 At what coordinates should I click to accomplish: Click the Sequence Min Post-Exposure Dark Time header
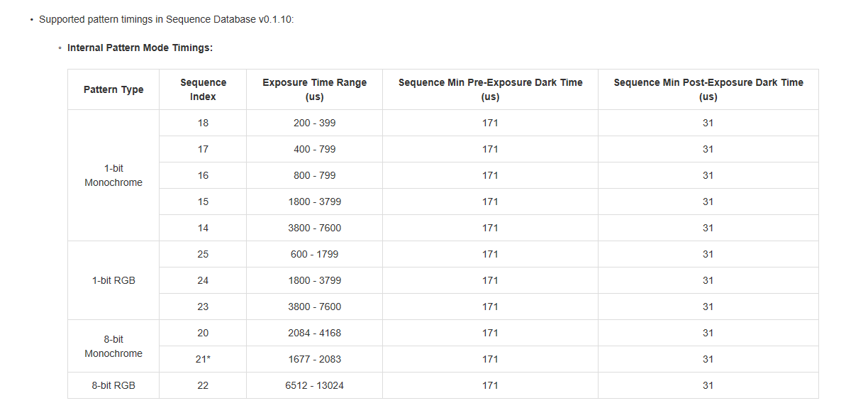click(708, 89)
